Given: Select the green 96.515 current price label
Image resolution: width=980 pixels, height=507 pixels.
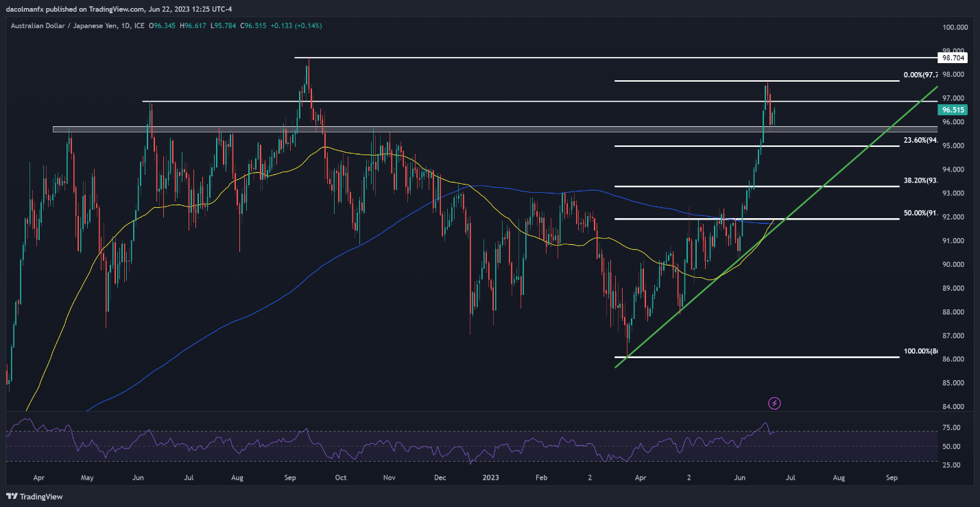Looking at the screenshot, I should [953, 110].
